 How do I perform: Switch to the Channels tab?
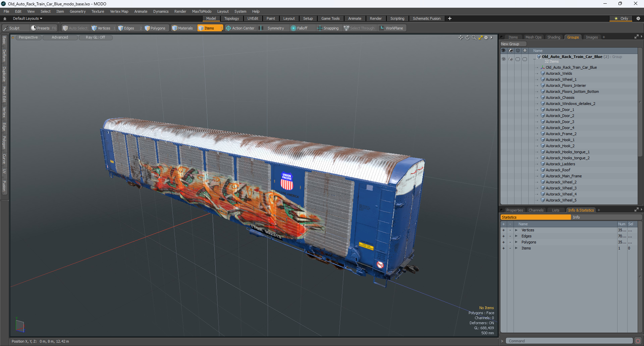[x=536, y=210]
